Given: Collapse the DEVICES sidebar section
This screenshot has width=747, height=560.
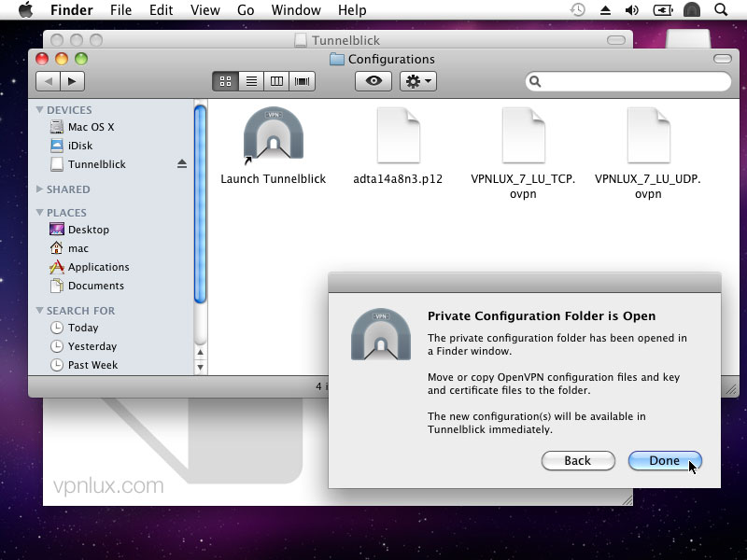Looking at the screenshot, I should [x=39, y=110].
